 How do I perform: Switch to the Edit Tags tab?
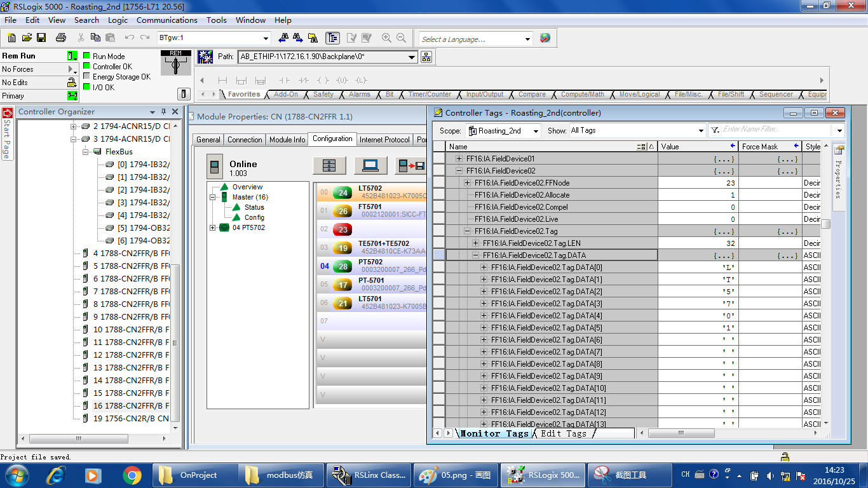click(x=563, y=433)
